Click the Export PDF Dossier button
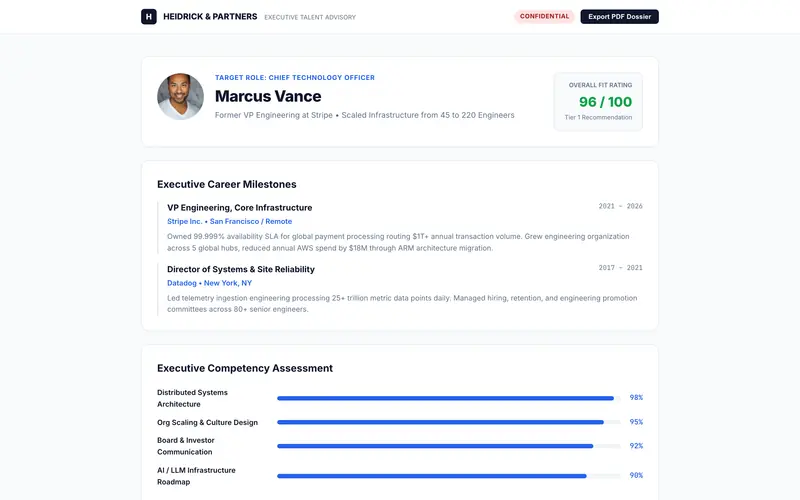 (x=619, y=16)
